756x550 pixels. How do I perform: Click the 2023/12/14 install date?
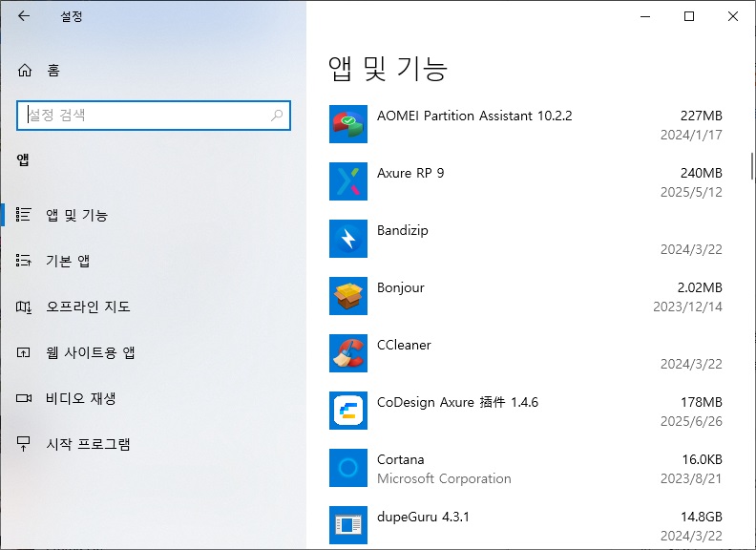(687, 307)
